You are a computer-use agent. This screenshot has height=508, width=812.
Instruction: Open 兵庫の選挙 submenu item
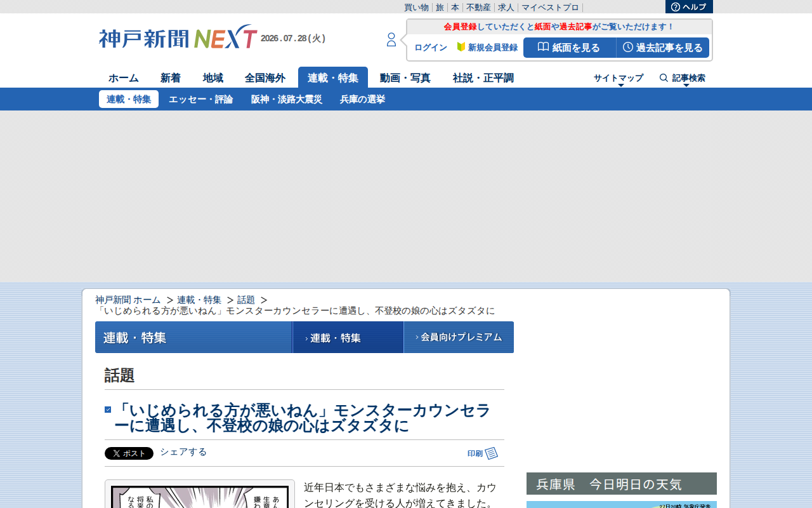[x=363, y=99]
